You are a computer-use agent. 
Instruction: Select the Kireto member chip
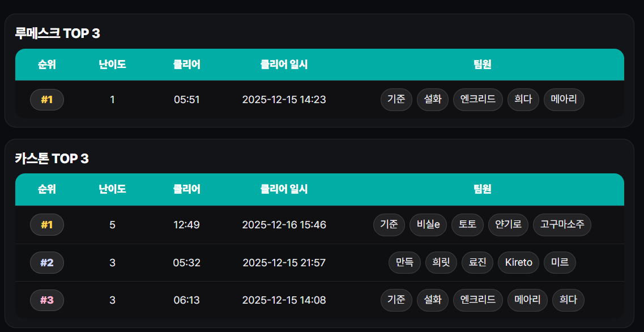point(518,262)
